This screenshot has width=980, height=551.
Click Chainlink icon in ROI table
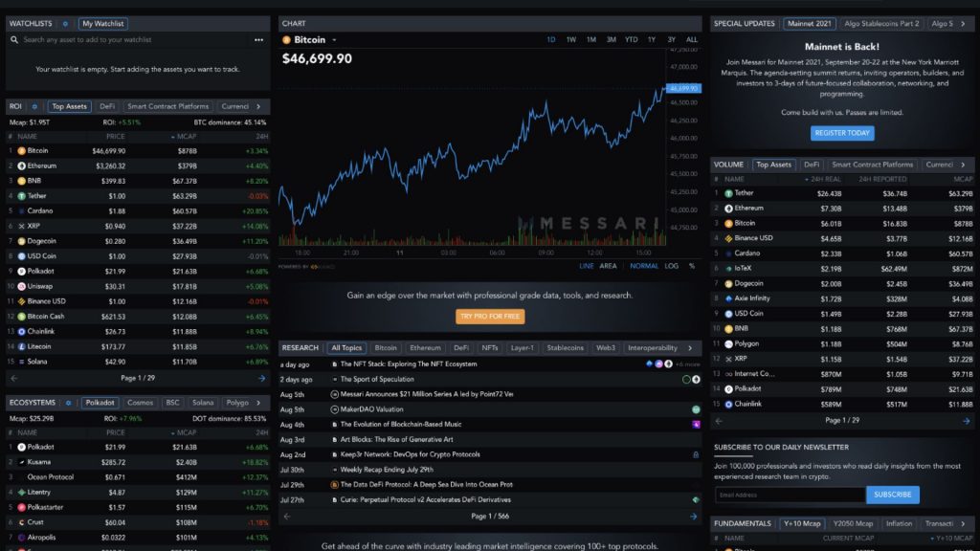click(21, 332)
